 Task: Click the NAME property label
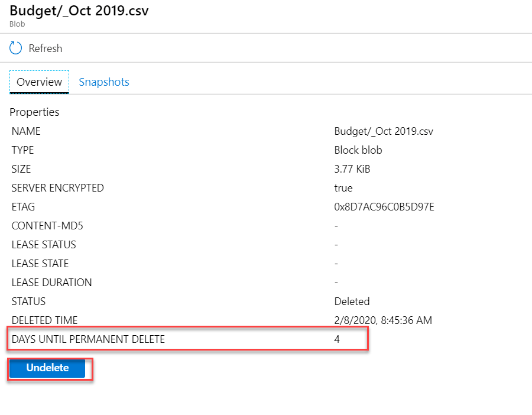26,131
